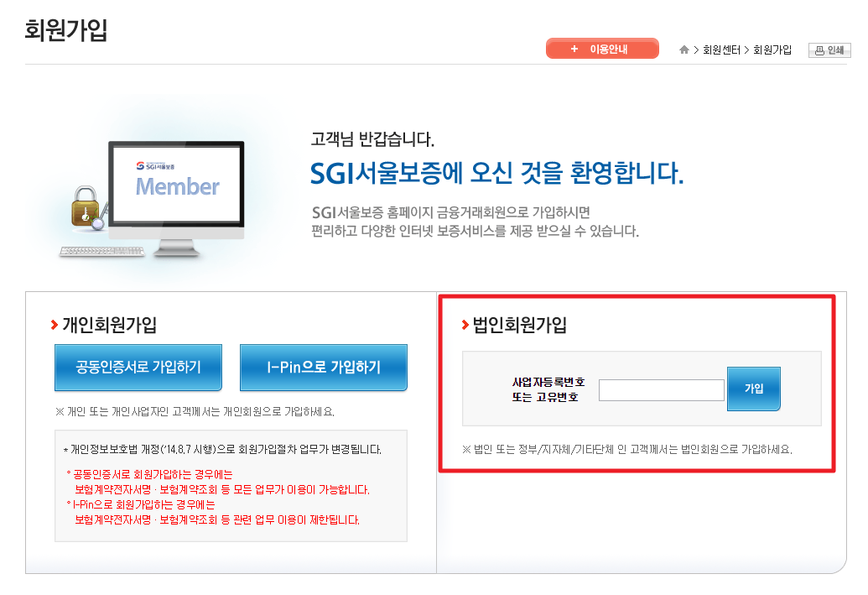868x595 pixels.
Task: Click the red 공동인증서로 회원가입하는 경우에는 line
Action: (x=149, y=475)
